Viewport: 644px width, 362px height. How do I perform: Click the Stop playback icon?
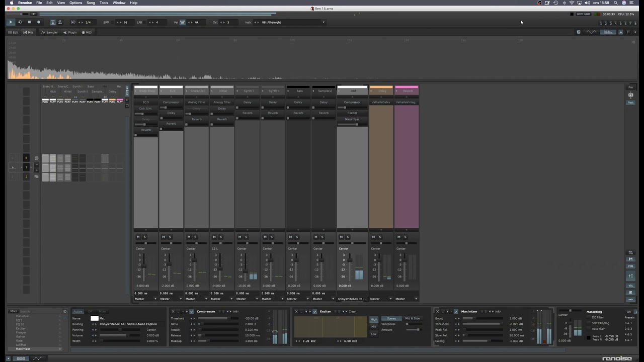click(29, 22)
